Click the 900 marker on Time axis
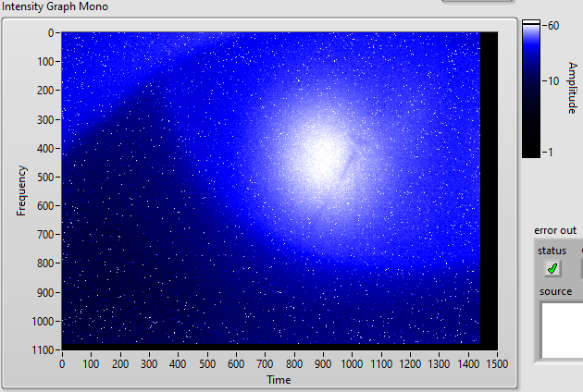 click(323, 363)
